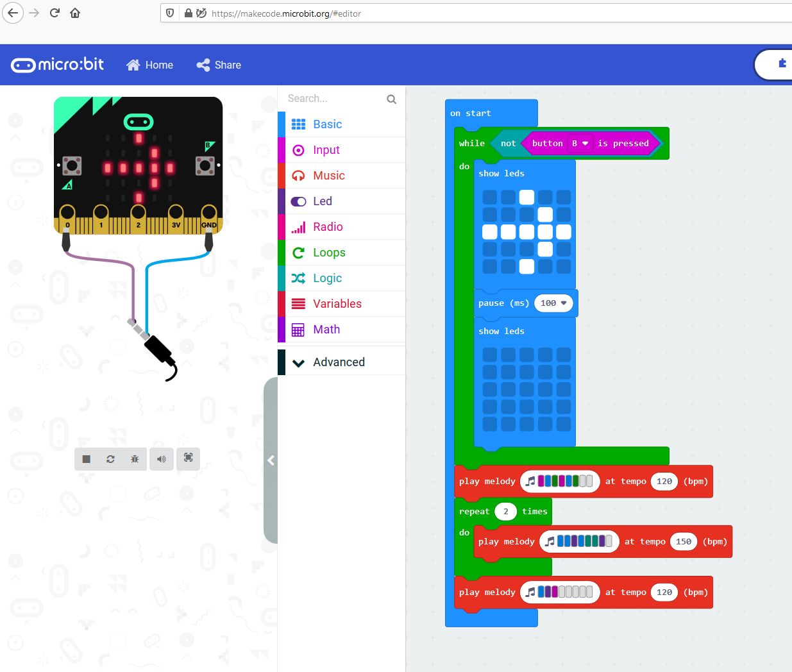Toggle top-left LED in second show leds block
This screenshot has width=792, height=672.
[490, 355]
